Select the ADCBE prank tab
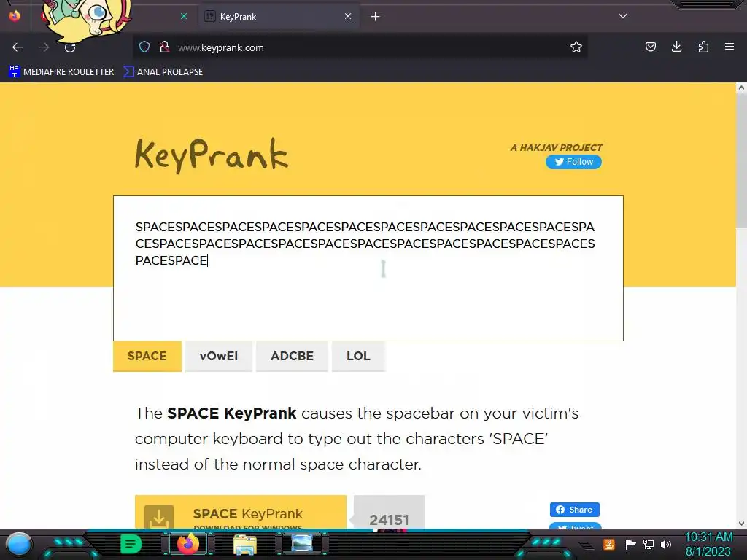Viewport: 747px width, 560px height. 292,356
